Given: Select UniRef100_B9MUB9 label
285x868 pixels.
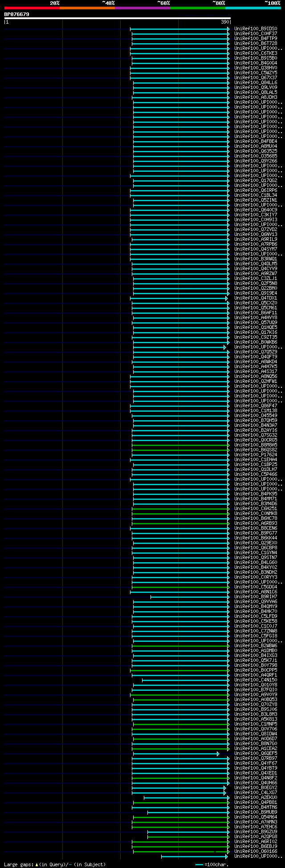Looking at the screenshot, I should coord(256,812).
